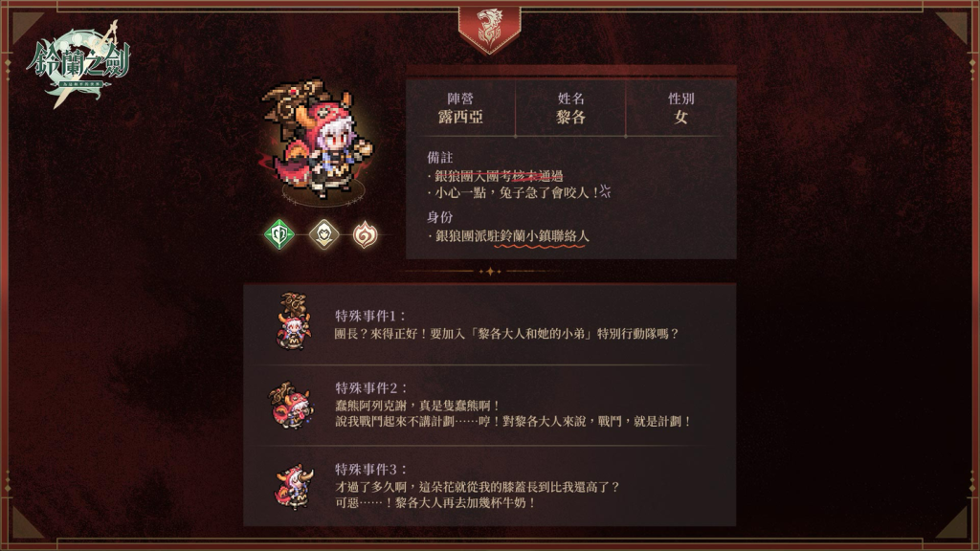Click the 小心一點 rabbit bite note
This screenshot has width=980, height=551.
519,192
